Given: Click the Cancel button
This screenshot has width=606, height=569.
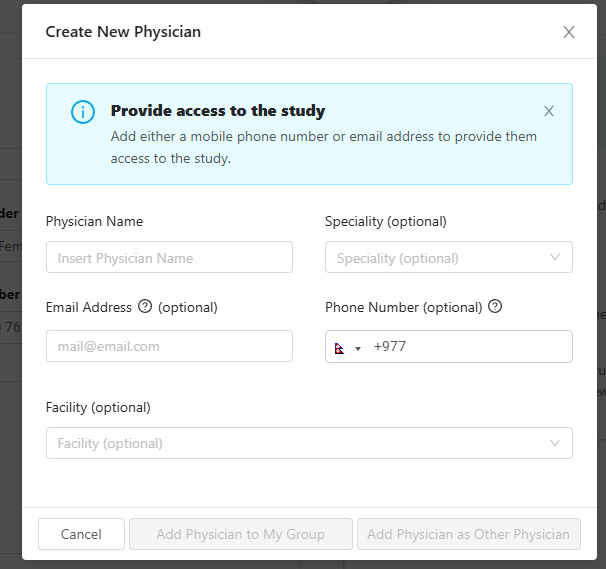Looking at the screenshot, I should 81,534.
